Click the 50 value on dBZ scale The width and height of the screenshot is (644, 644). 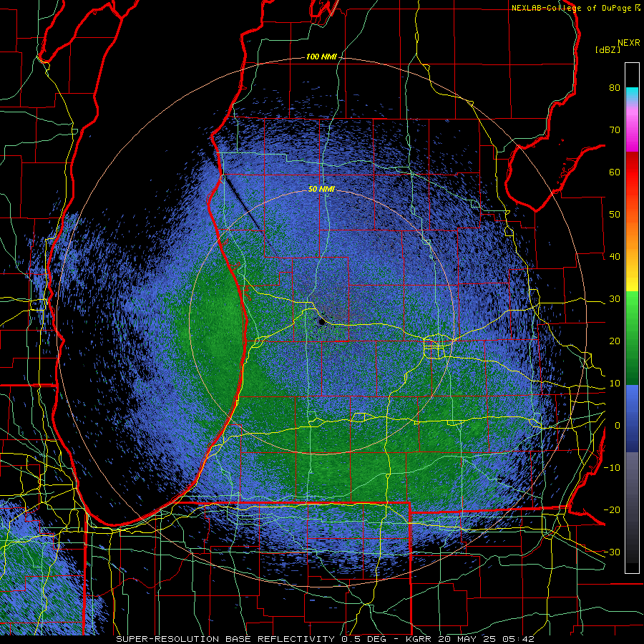[x=615, y=215]
